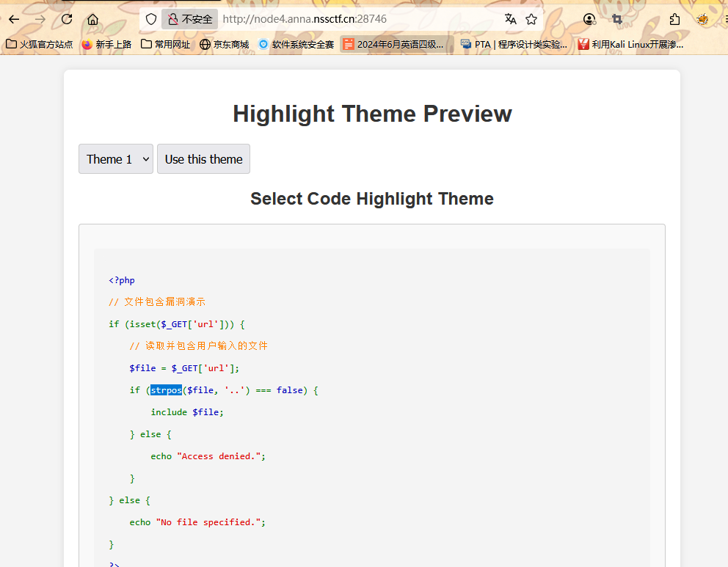The image size is (728, 567).
Task: Reload the current page
Action: coord(67,19)
